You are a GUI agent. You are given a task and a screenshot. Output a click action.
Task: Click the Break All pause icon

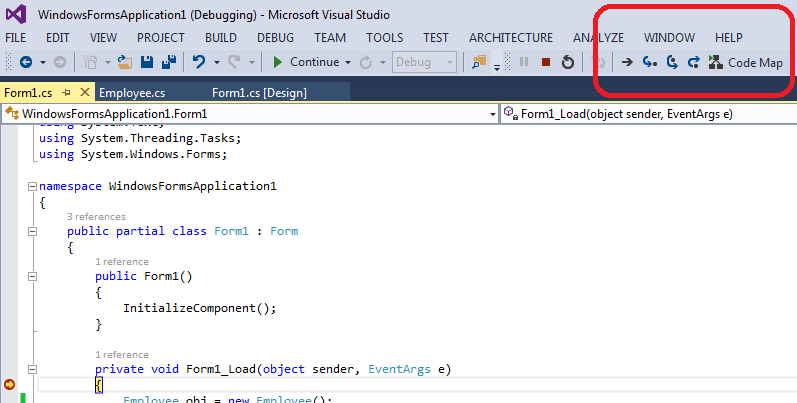(524, 62)
